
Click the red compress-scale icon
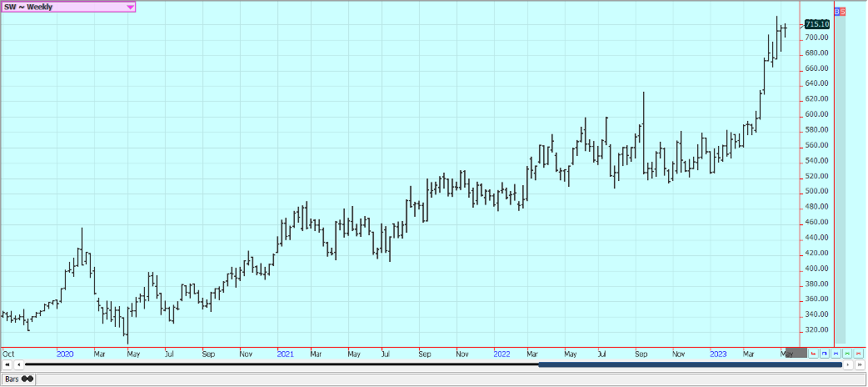click(x=859, y=353)
